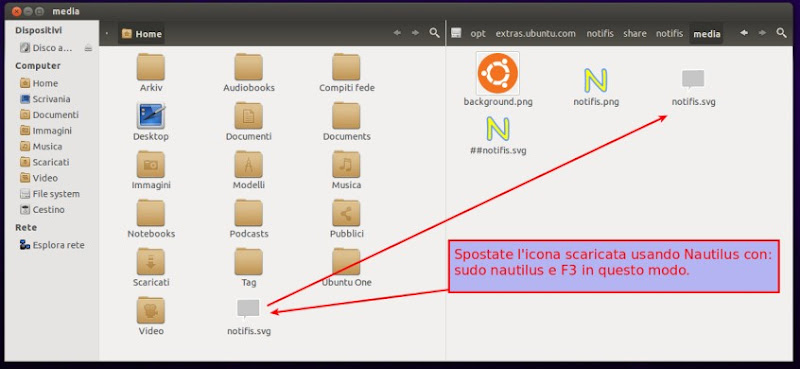The image size is (800, 369).
Task: Go back in the media pane
Action: click(744, 33)
